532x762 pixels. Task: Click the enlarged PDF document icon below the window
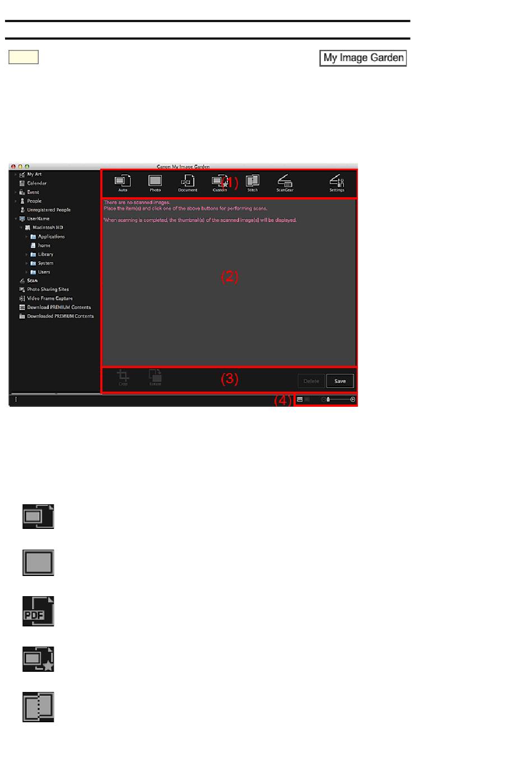point(38,611)
